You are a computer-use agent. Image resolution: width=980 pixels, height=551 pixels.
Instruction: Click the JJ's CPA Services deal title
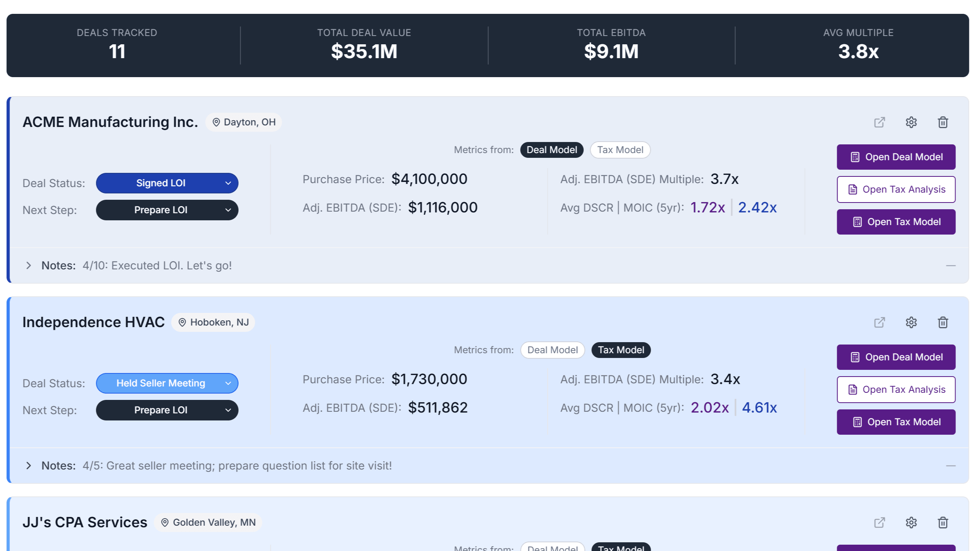click(x=85, y=523)
